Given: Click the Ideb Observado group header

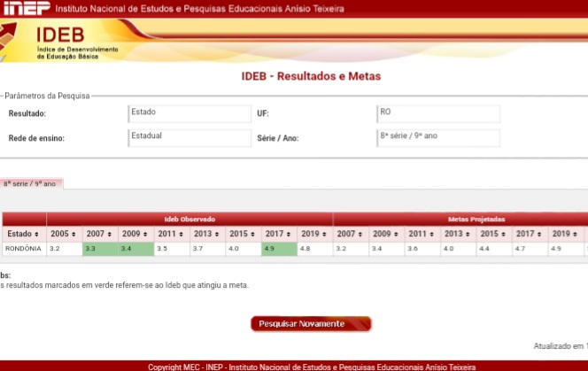Looking at the screenshot, I should pos(190,219).
